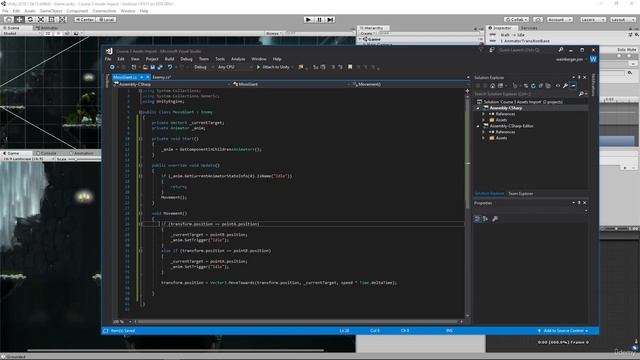The height and width of the screenshot is (360, 640).
Task: Open Debug configuration dropdown
Action: click(x=202, y=67)
